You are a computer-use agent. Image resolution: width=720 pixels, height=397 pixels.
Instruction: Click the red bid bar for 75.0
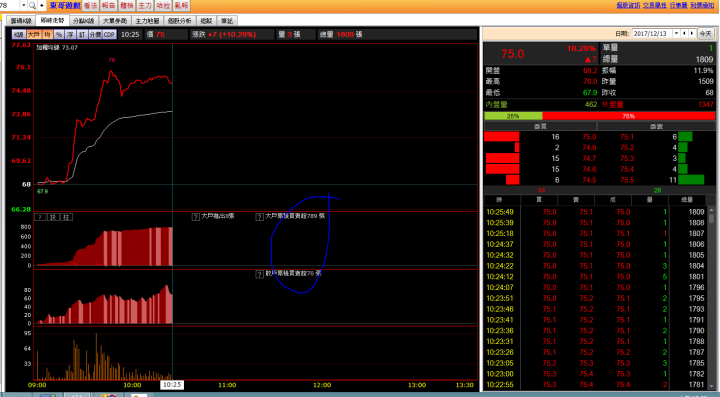tap(501, 136)
